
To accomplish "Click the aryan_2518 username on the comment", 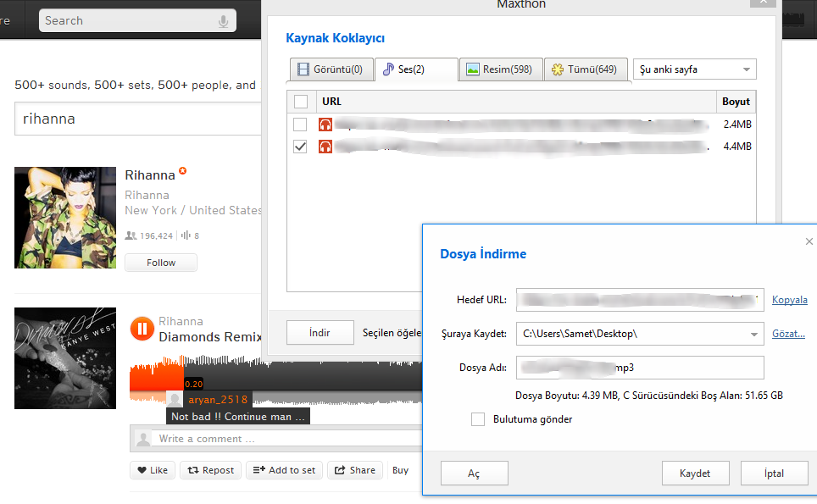I will click(218, 399).
